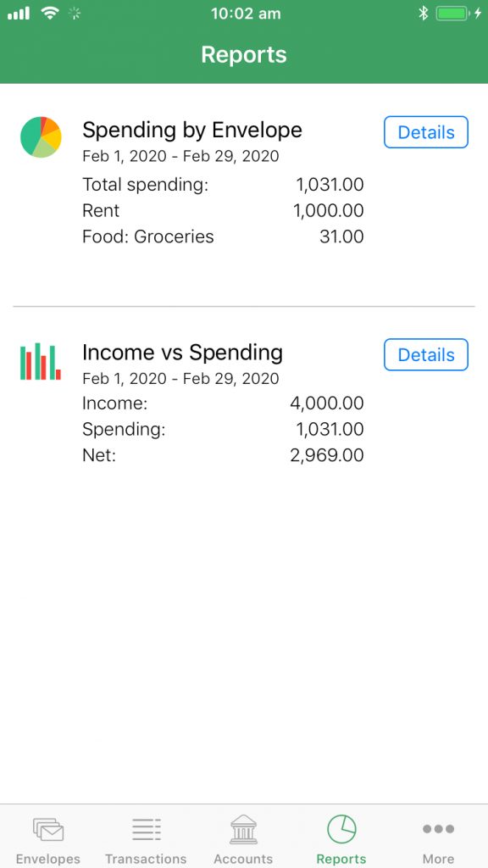Switch to the Transactions tab label
This screenshot has height=868, width=488.
pyautogui.click(x=146, y=859)
